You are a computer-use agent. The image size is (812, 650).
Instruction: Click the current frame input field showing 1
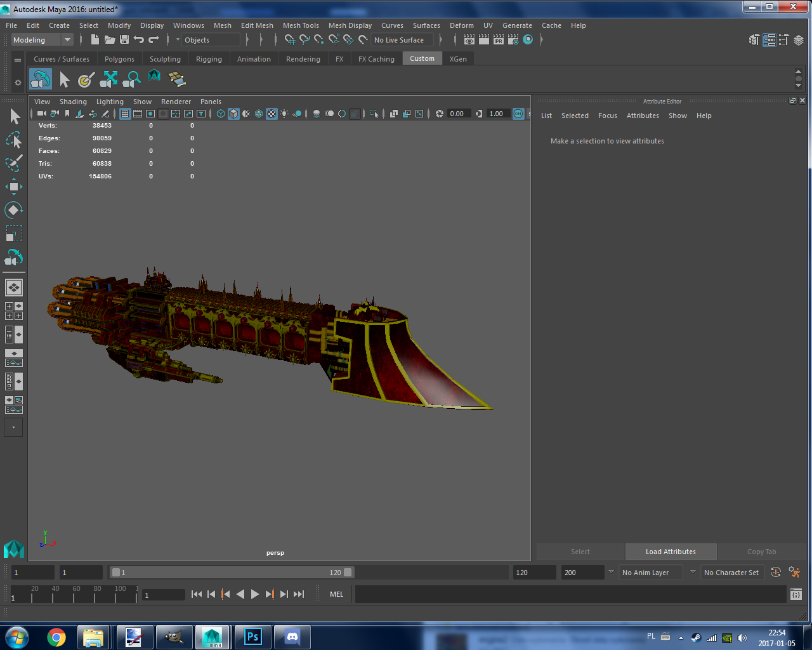(x=163, y=594)
